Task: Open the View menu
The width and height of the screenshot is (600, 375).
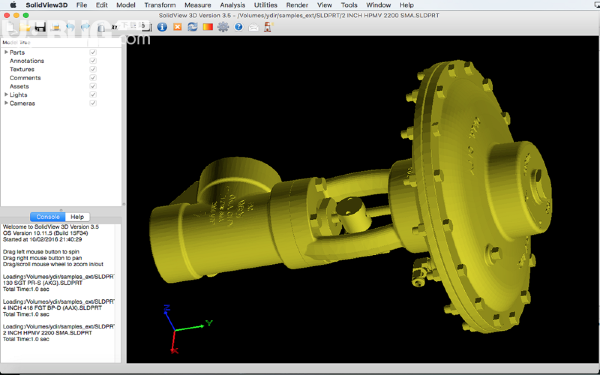Action: pyautogui.click(x=324, y=5)
